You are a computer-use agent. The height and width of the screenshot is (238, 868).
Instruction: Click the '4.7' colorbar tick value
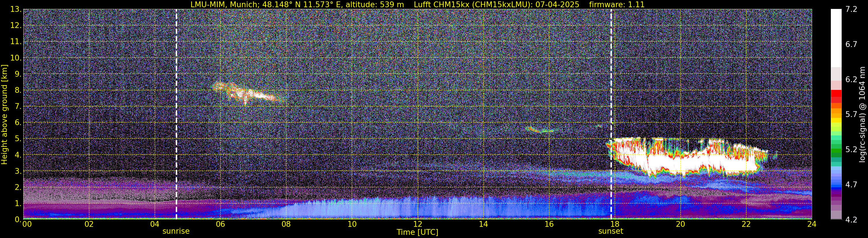click(x=851, y=185)
